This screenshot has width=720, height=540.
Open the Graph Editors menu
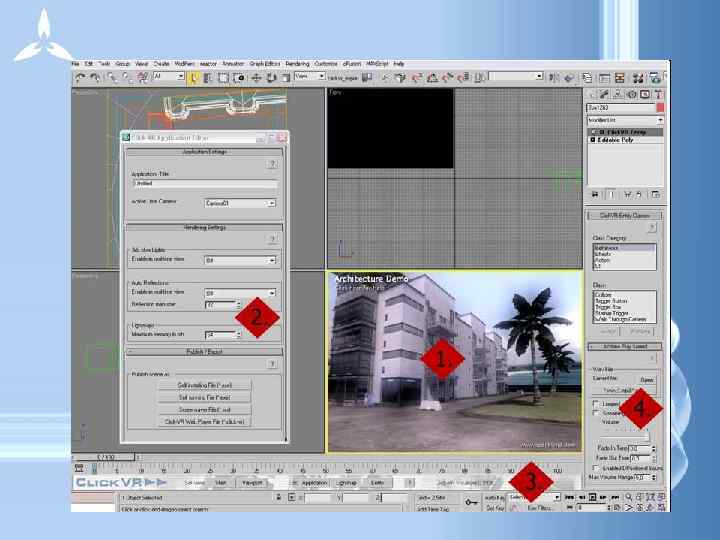tap(265, 64)
